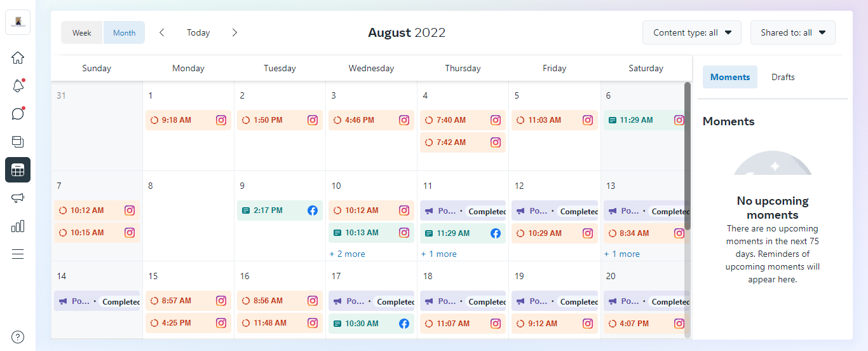Switch calendar to Week view

[82, 33]
